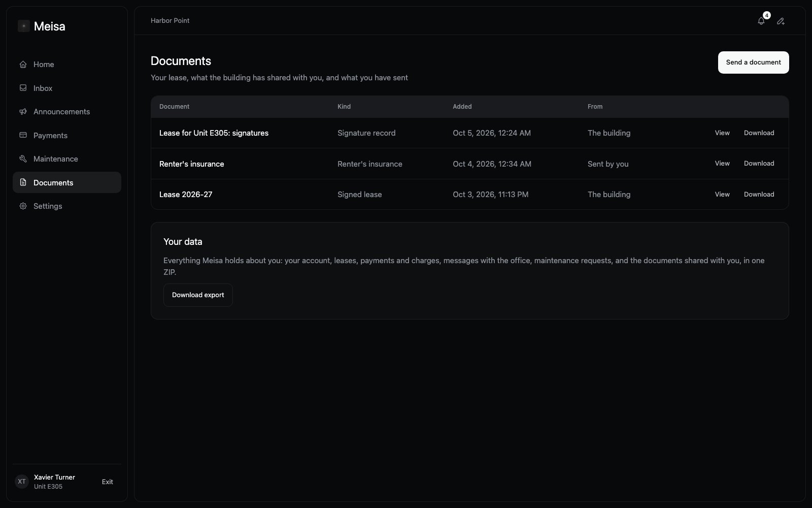Click the 'Lease 2026-27' document name
The width and height of the screenshot is (812, 508).
tap(186, 195)
